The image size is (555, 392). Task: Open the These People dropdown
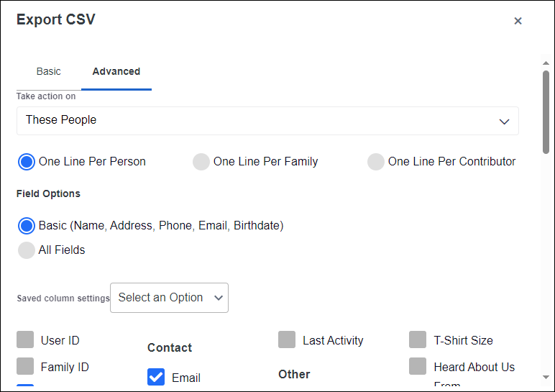coord(267,120)
